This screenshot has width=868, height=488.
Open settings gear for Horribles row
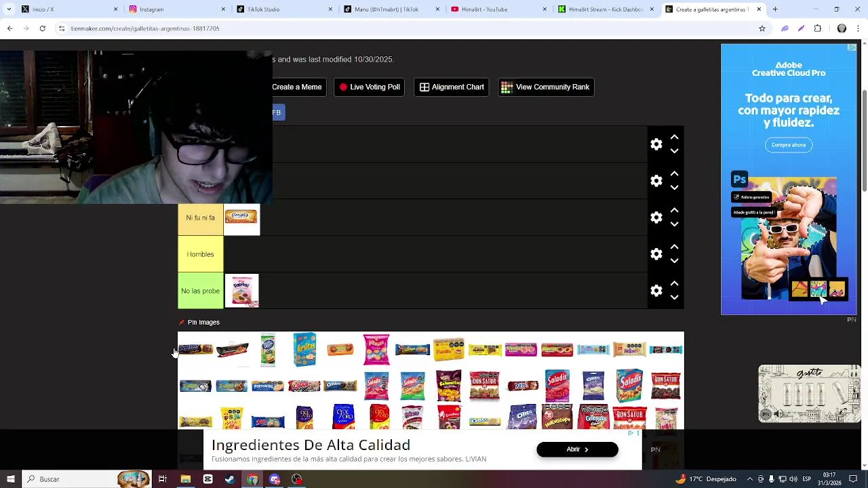(x=656, y=254)
